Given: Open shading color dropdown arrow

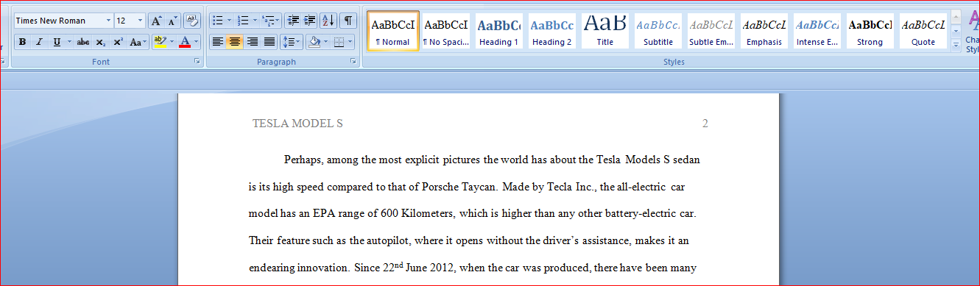Looking at the screenshot, I should pyautogui.click(x=326, y=42).
